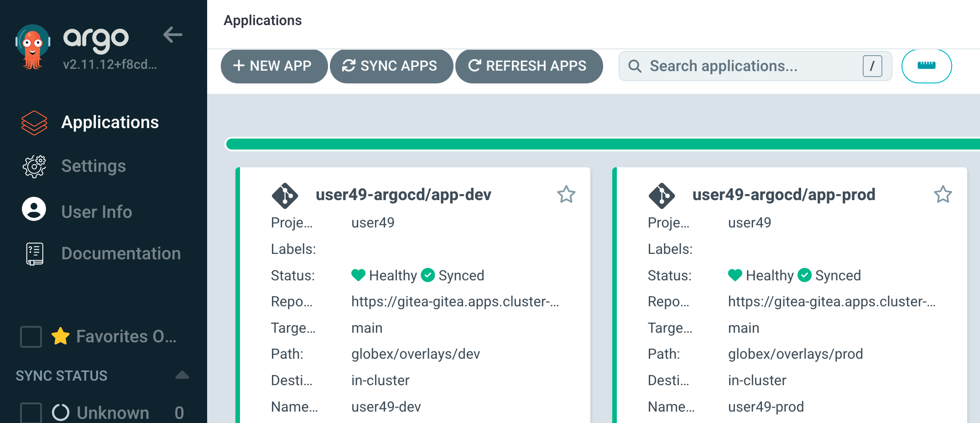Click the Unknown count 0
The height and width of the screenshot is (423, 980).
tap(179, 413)
